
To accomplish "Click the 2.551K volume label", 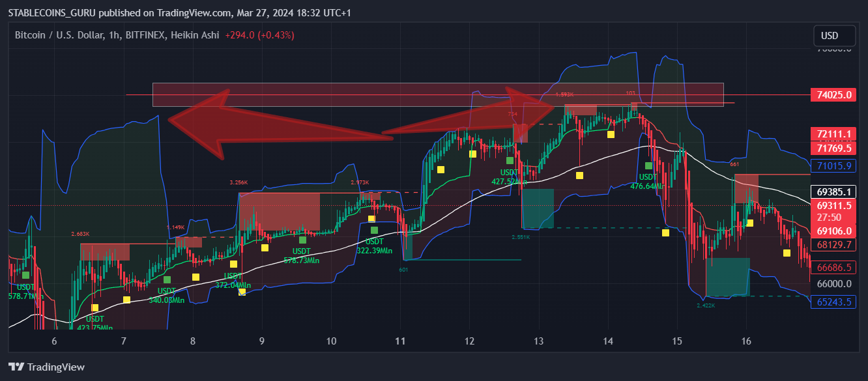I will (x=521, y=237).
